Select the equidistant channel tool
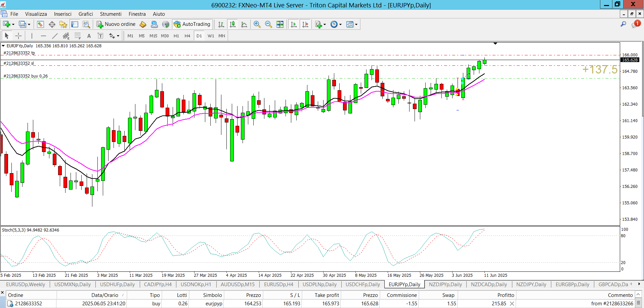Screen dimensions: 644x308 tap(66, 36)
